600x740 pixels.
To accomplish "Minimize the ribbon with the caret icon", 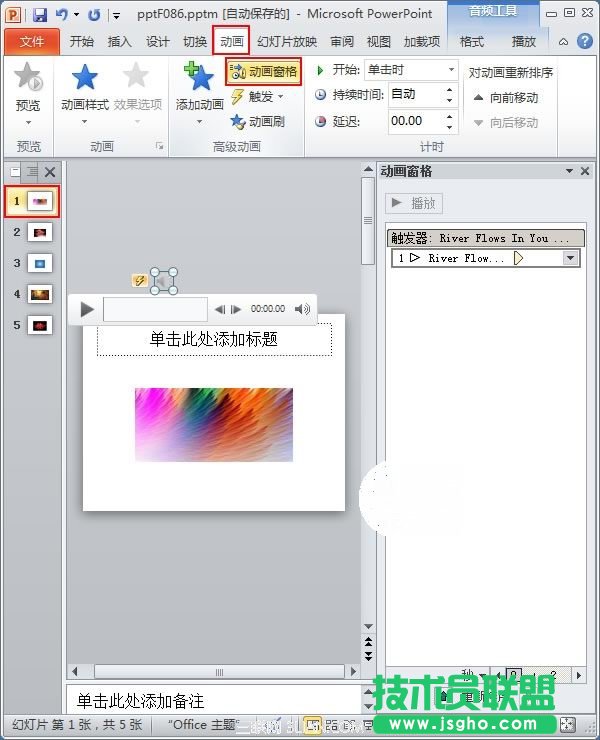I will coord(563,42).
